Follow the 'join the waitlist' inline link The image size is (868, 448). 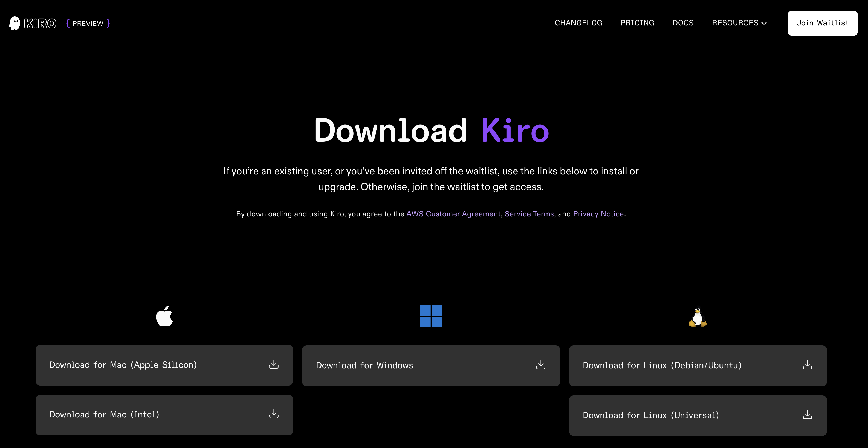(445, 187)
